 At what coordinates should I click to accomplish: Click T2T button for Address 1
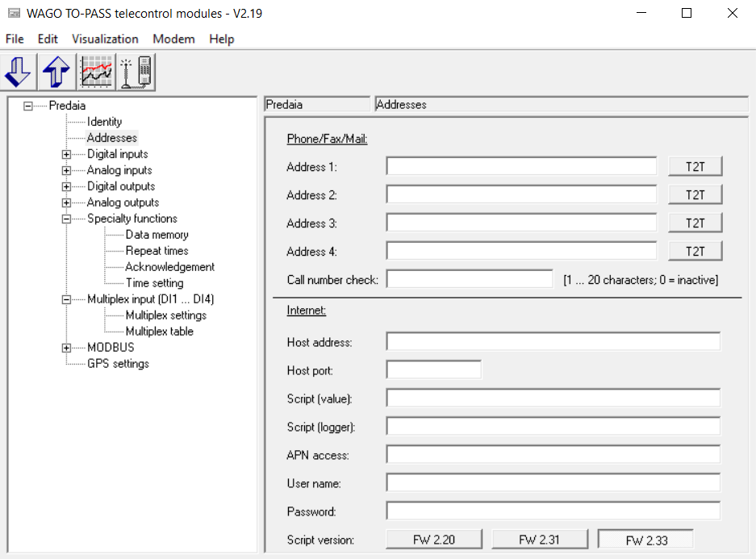click(695, 167)
